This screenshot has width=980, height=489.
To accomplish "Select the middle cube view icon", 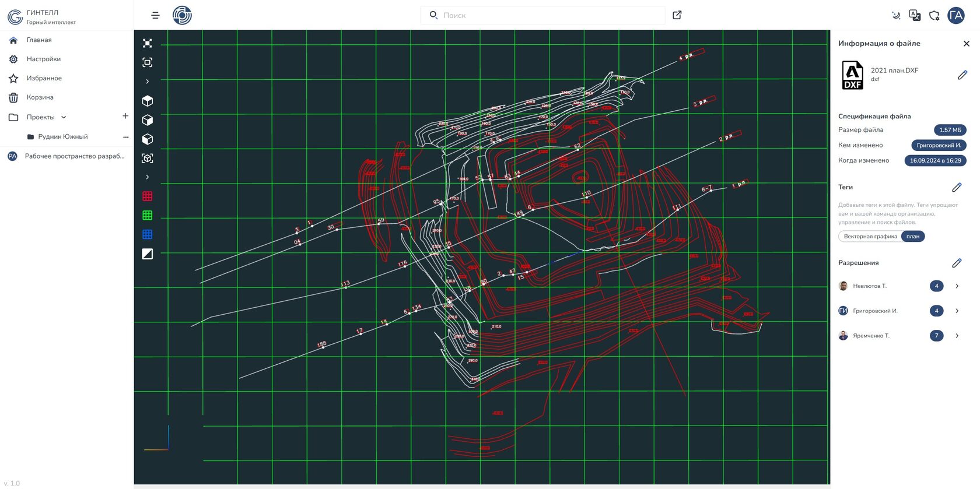I will tap(148, 120).
